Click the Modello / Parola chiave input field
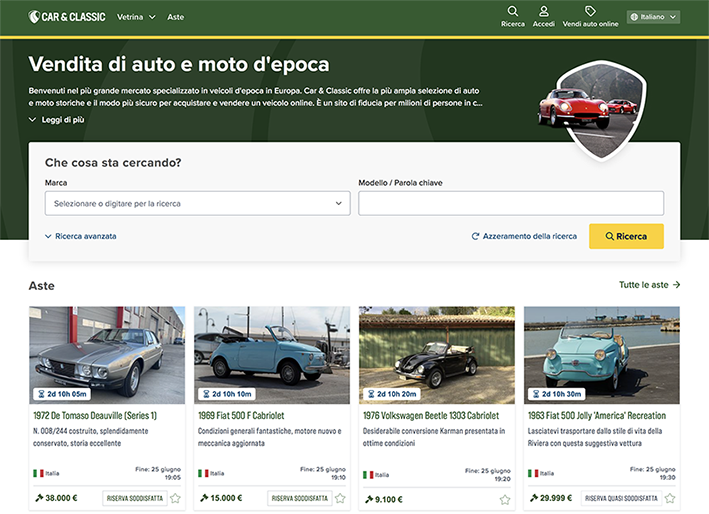 coord(511,203)
